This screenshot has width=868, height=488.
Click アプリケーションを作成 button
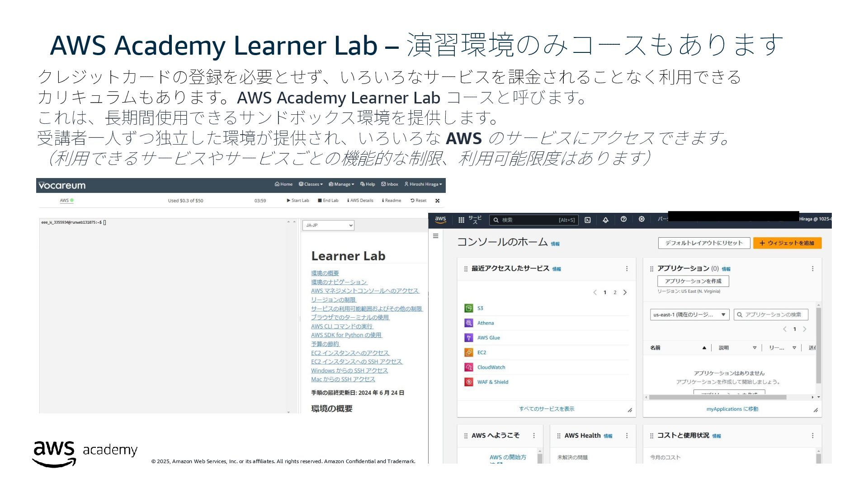tap(693, 281)
